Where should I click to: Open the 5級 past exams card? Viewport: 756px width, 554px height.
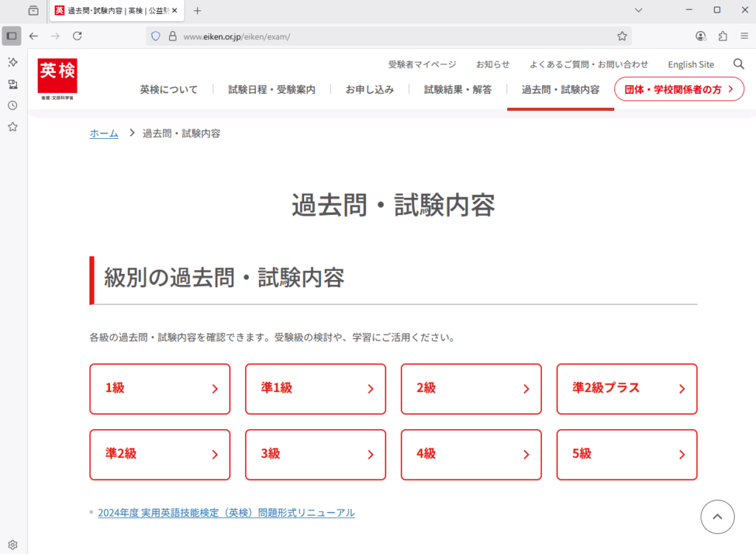click(627, 454)
